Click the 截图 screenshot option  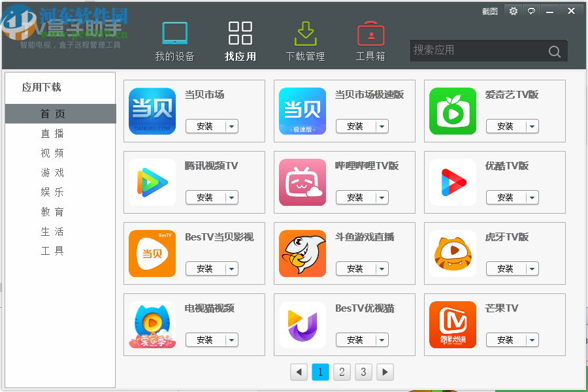tap(489, 11)
